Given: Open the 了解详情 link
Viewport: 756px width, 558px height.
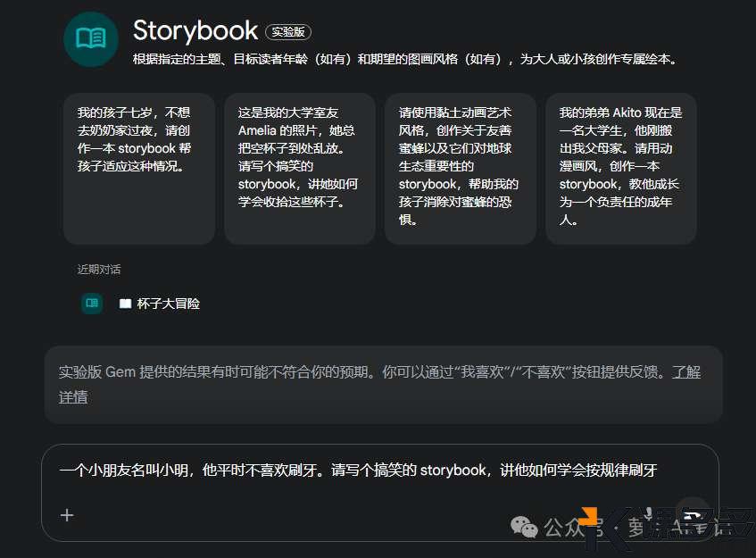Looking at the screenshot, I should pos(685,372).
